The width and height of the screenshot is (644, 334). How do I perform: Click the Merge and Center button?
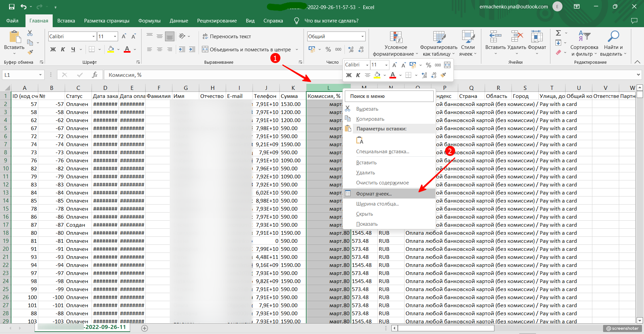click(x=247, y=50)
